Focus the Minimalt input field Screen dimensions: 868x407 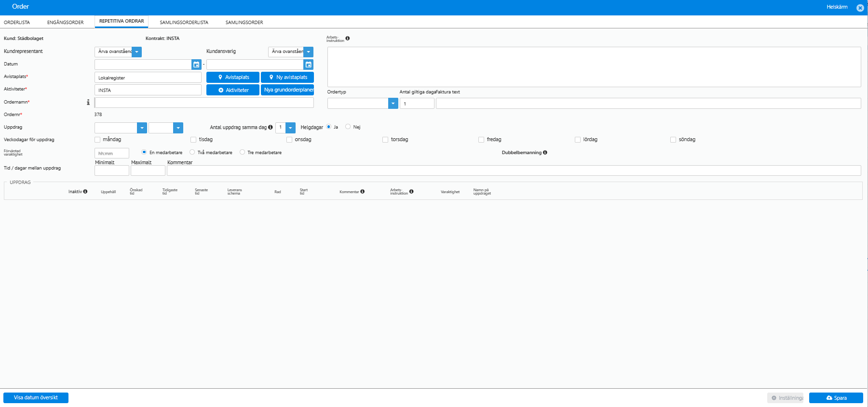point(112,171)
